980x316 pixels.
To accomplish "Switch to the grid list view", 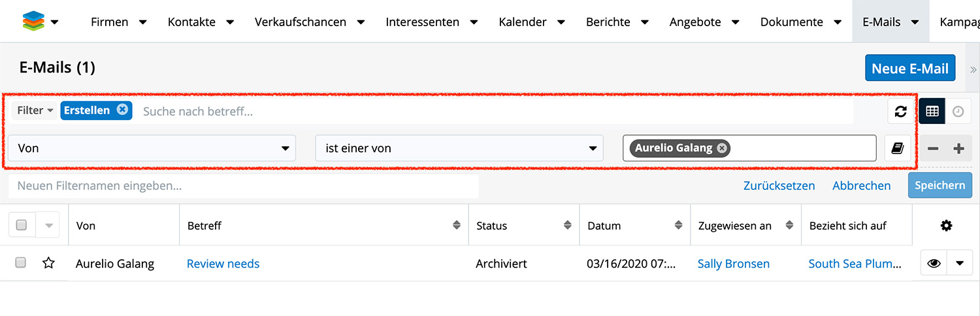I will click(x=932, y=112).
